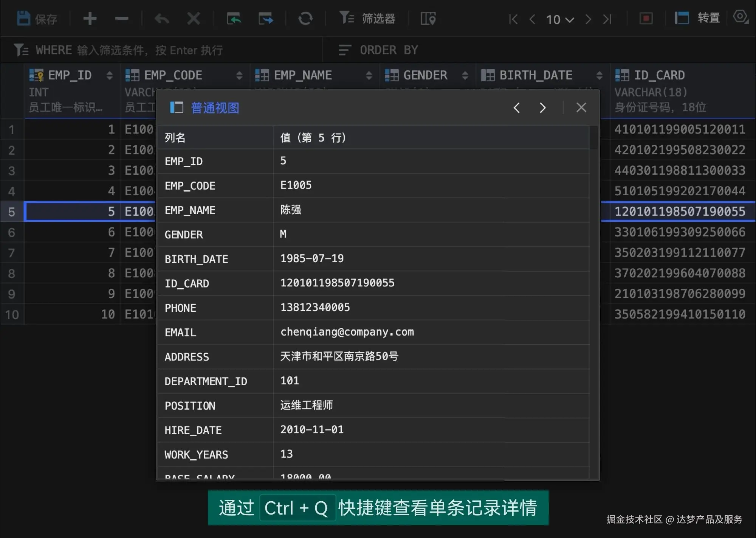Click the Save disk icon
Screen dimensions: 756x538
tap(24, 18)
